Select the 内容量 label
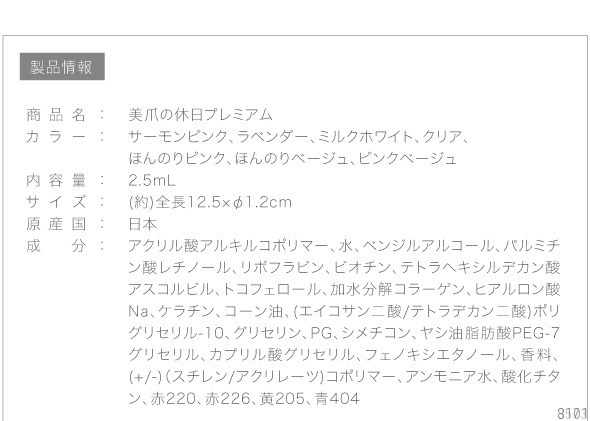 (x=56, y=181)
